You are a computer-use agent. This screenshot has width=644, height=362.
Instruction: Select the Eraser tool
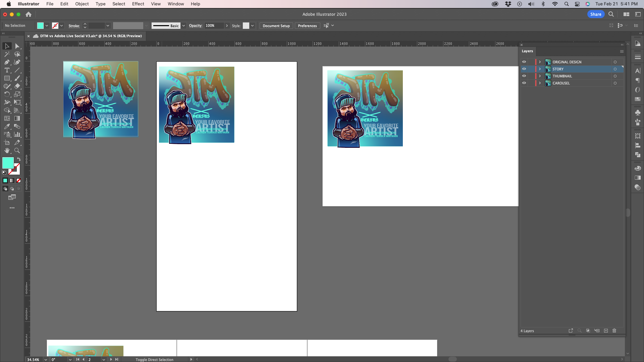point(17,86)
